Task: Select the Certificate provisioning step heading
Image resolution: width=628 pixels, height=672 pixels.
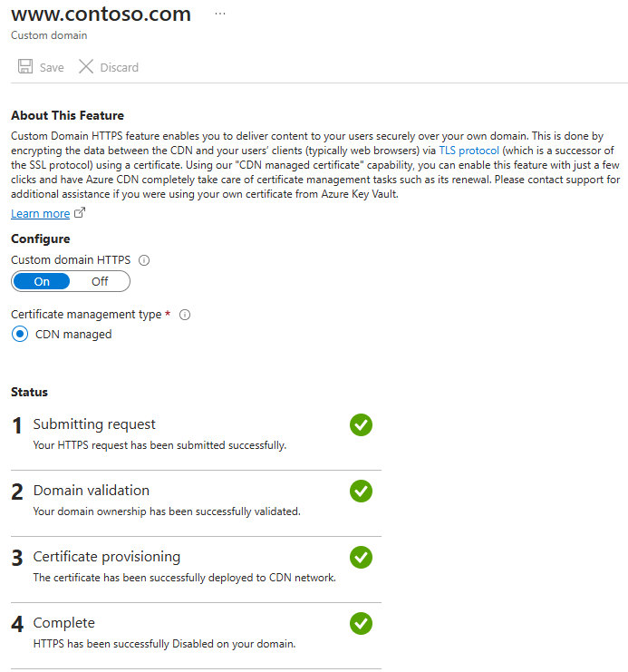Action: [x=107, y=556]
